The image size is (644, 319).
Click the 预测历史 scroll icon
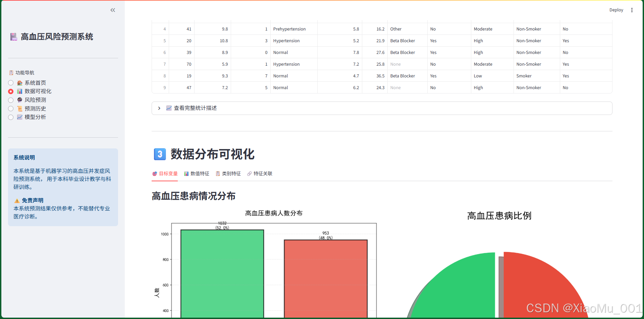pos(20,109)
